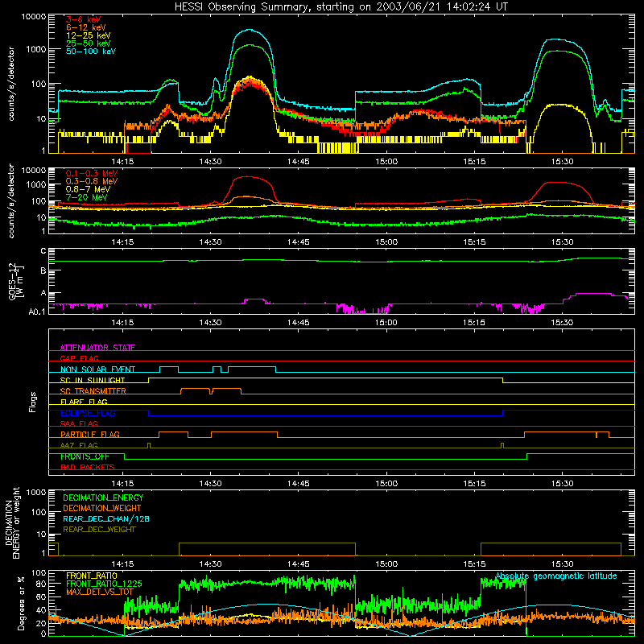Click the 'Absolute geomagnetic latitude' label
644x644 pixels.
556,576
